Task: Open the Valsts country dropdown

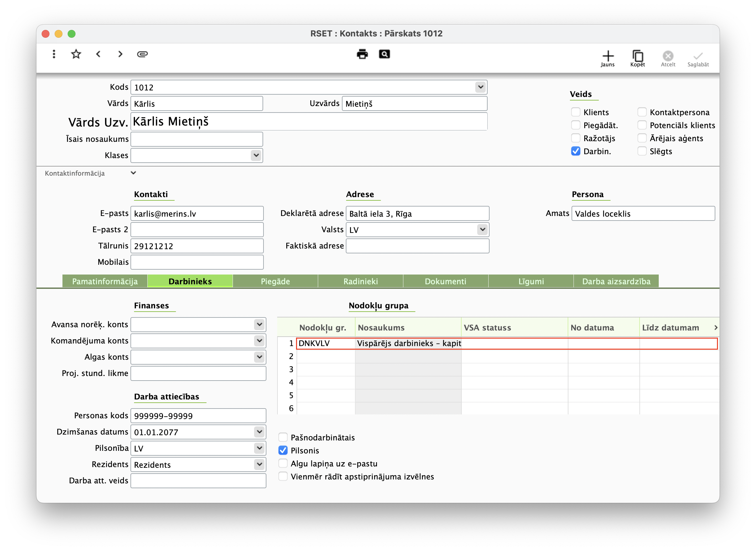Action: pyautogui.click(x=482, y=229)
